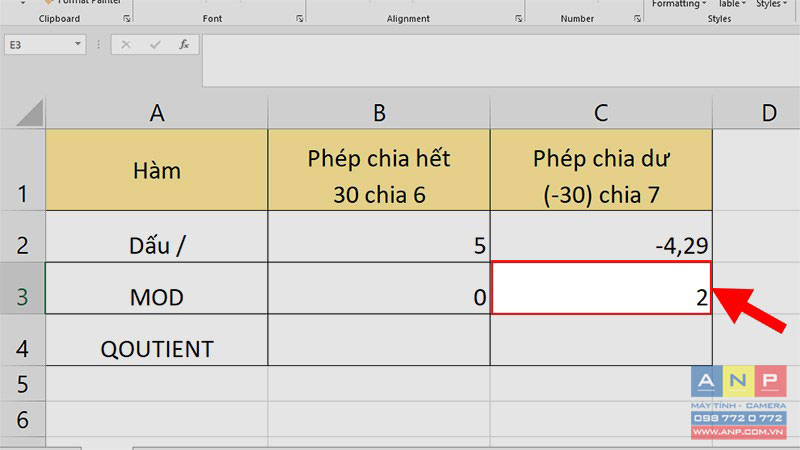
Task: Click inside the formula bar input
Action: pos(500,60)
